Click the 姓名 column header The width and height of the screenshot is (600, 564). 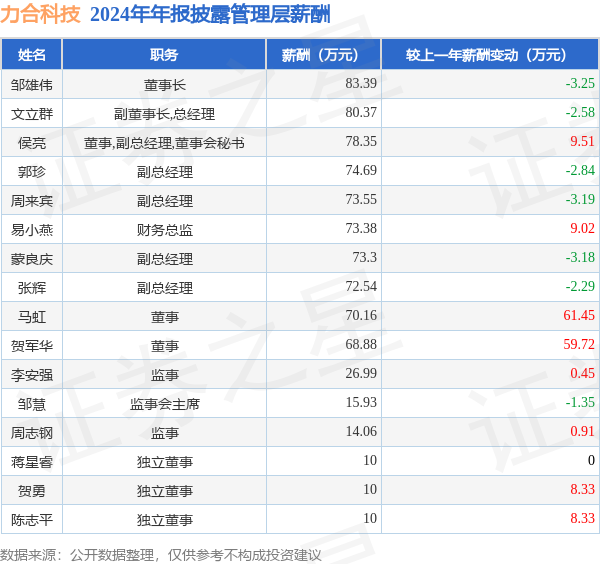point(32,55)
